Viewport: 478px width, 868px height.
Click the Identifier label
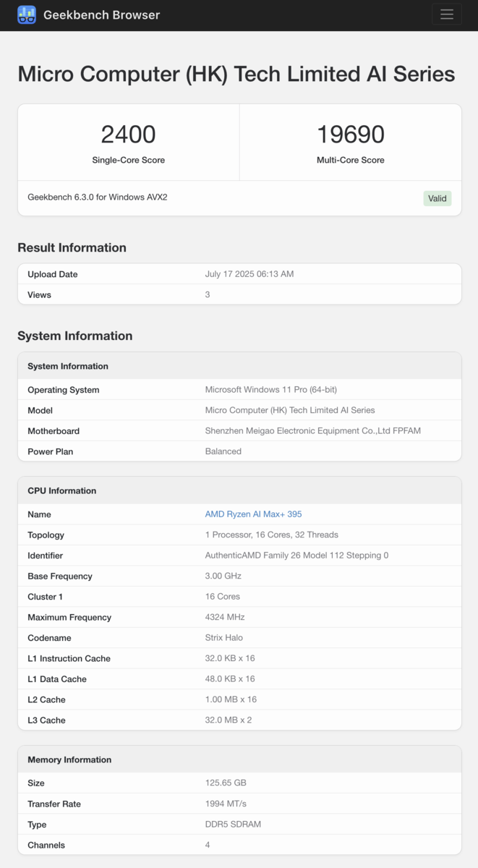coord(45,556)
